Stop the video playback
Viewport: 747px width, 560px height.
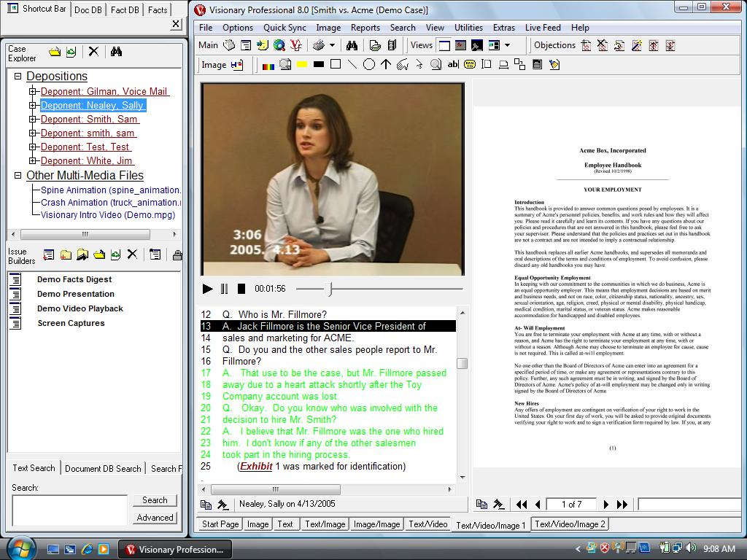[241, 289]
